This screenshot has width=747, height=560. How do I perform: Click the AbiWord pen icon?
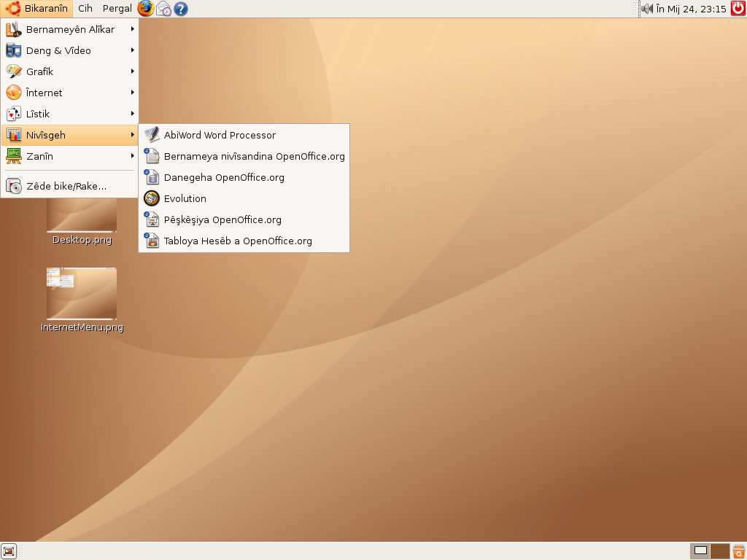(152, 135)
